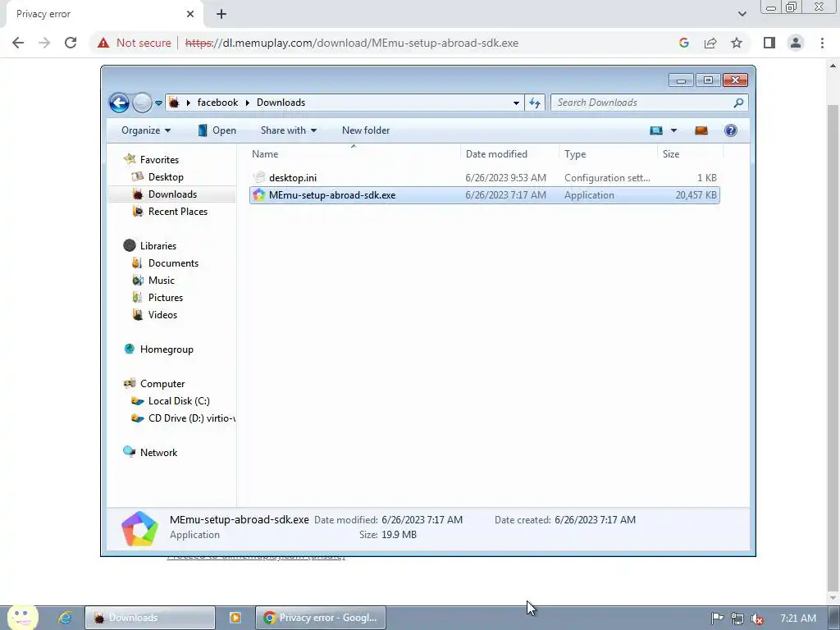Click Explorer back arrow button
Viewport: 840px width, 630px height.
[119, 103]
